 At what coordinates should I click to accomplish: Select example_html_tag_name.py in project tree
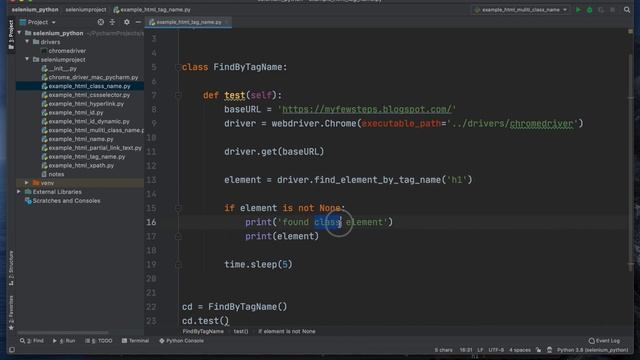87,157
